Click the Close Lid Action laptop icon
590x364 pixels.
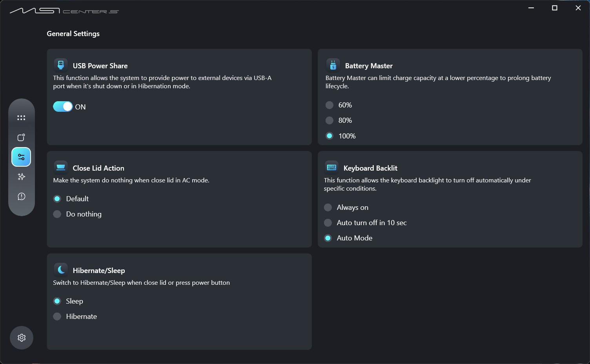(61, 167)
